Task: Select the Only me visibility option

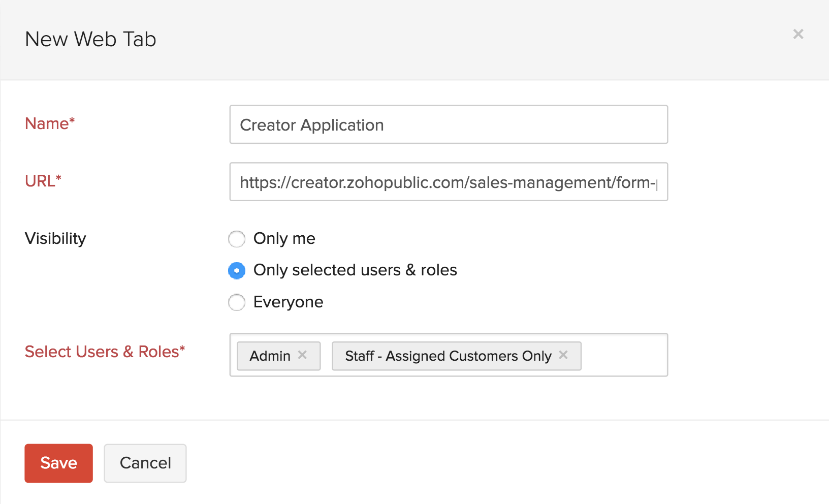Action: click(x=237, y=239)
